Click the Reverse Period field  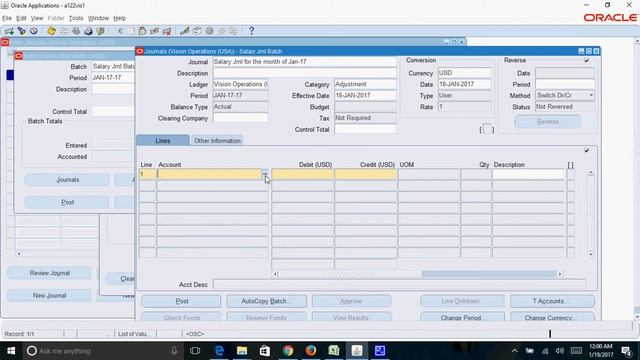click(x=565, y=84)
